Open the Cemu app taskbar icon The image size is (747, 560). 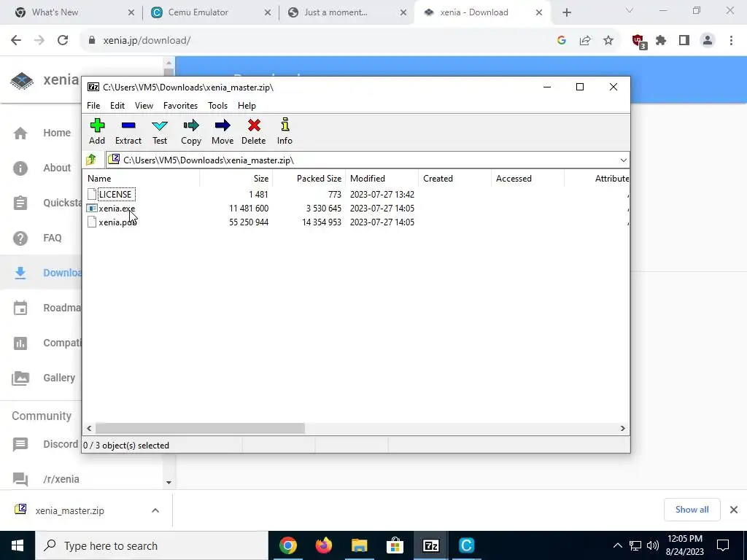(466, 545)
